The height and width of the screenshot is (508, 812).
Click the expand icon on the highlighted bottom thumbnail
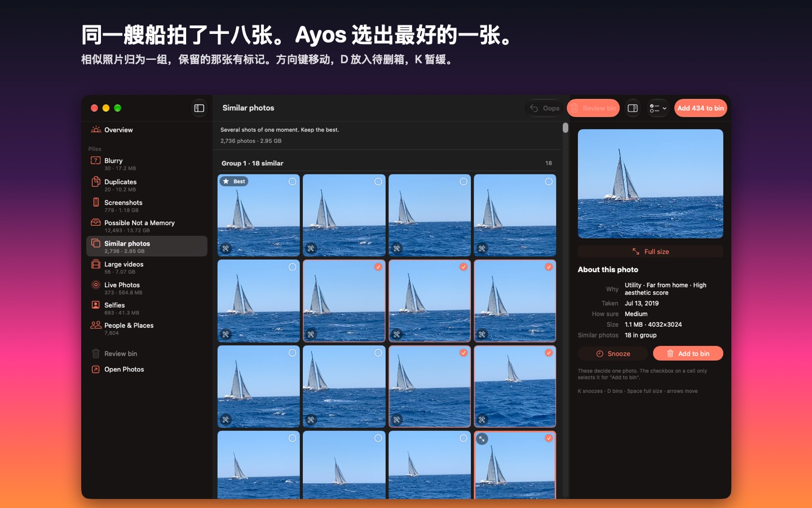(x=482, y=439)
